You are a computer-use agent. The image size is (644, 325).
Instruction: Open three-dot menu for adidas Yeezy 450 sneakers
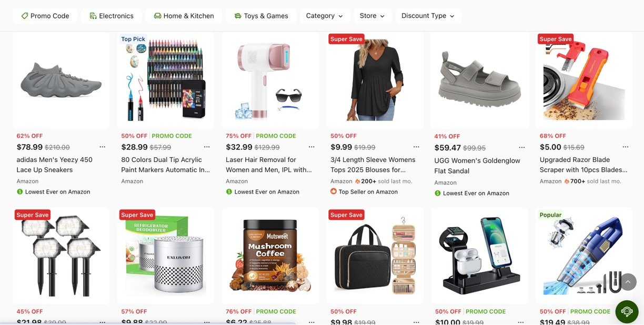103,147
